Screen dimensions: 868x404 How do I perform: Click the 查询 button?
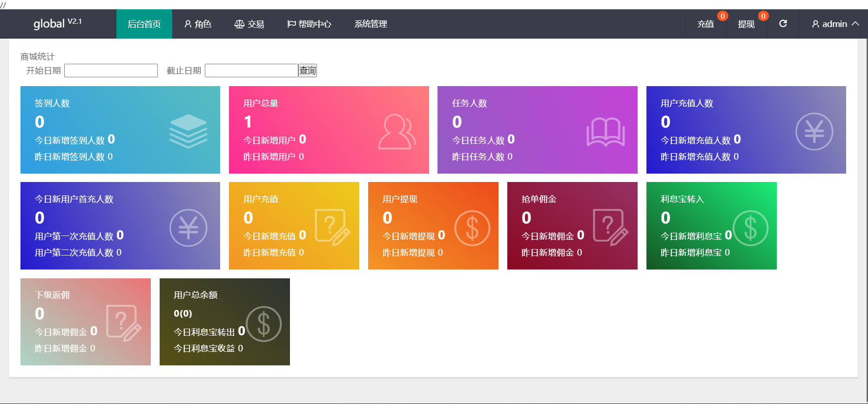pos(308,70)
